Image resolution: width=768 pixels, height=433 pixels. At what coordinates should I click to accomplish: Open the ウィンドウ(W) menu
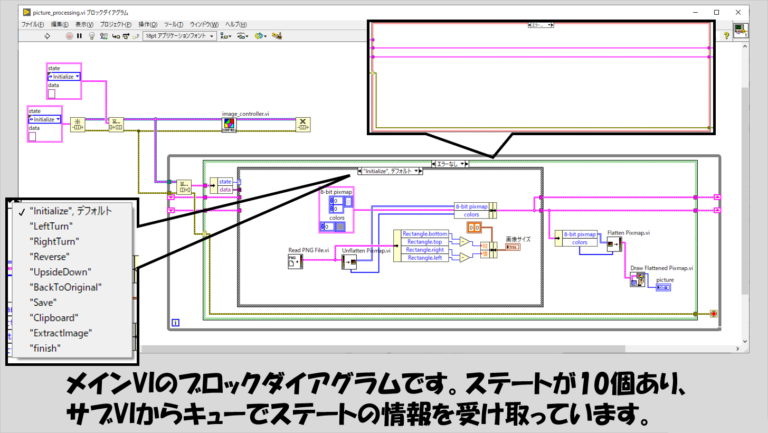tap(204, 24)
